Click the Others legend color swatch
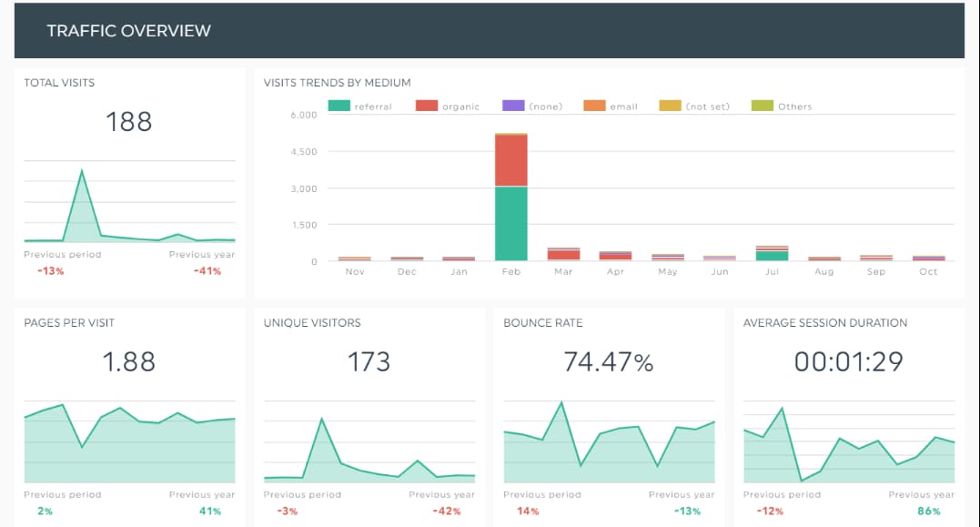The image size is (980, 527). tap(762, 106)
